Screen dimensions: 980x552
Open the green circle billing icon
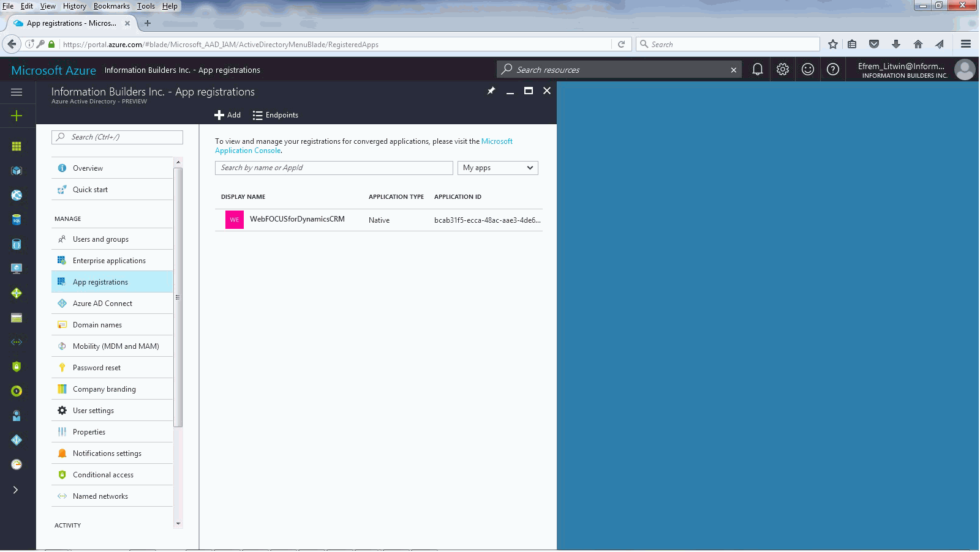(17, 391)
